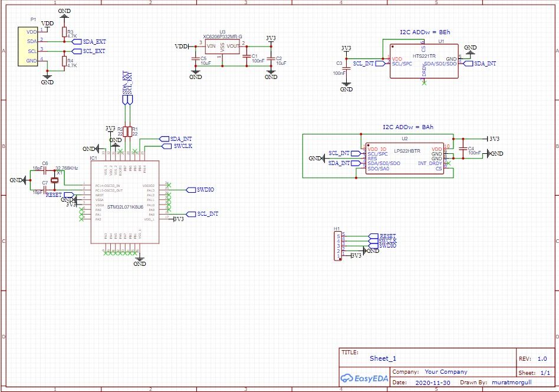Select 3V3 flag at IC1 VDD_1 pin
Viewport: 559px width, 392px height.
pos(178,219)
